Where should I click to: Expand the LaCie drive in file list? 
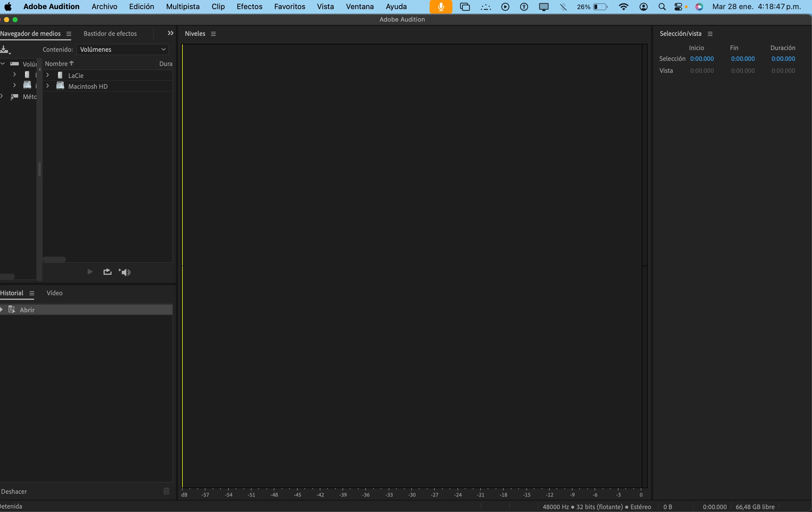pyautogui.click(x=48, y=75)
